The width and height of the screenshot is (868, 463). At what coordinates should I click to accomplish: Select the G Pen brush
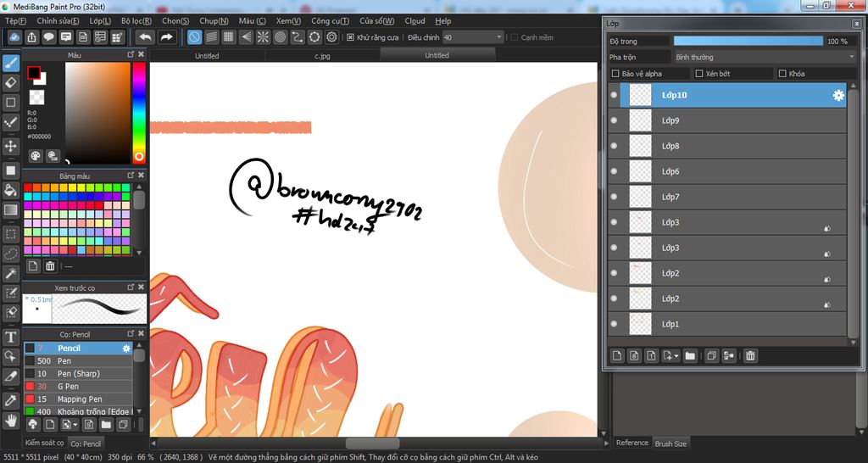click(78, 386)
